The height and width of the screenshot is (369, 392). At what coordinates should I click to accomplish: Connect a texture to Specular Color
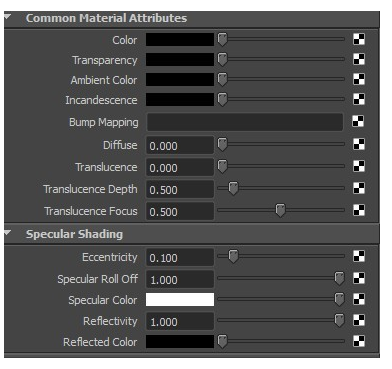click(x=359, y=299)
